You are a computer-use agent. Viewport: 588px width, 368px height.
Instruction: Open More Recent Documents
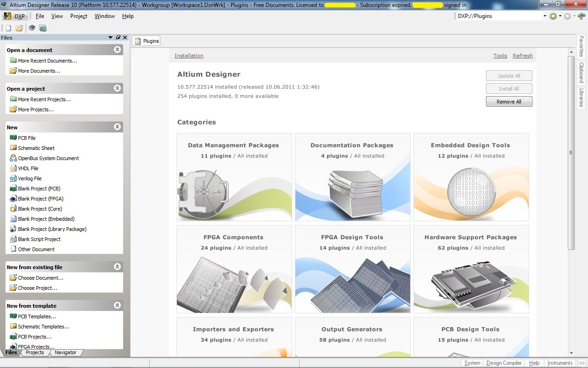click(x=47, y=61)
